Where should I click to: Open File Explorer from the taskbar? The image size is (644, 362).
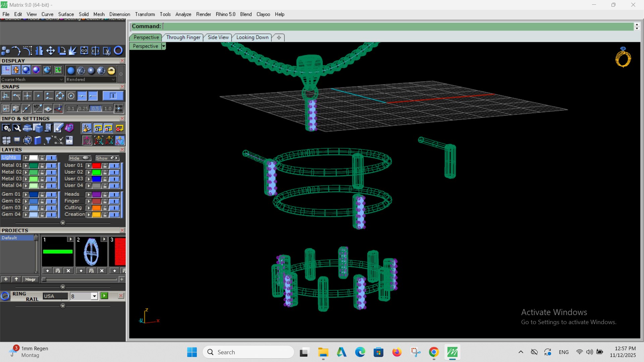[323, 352]
